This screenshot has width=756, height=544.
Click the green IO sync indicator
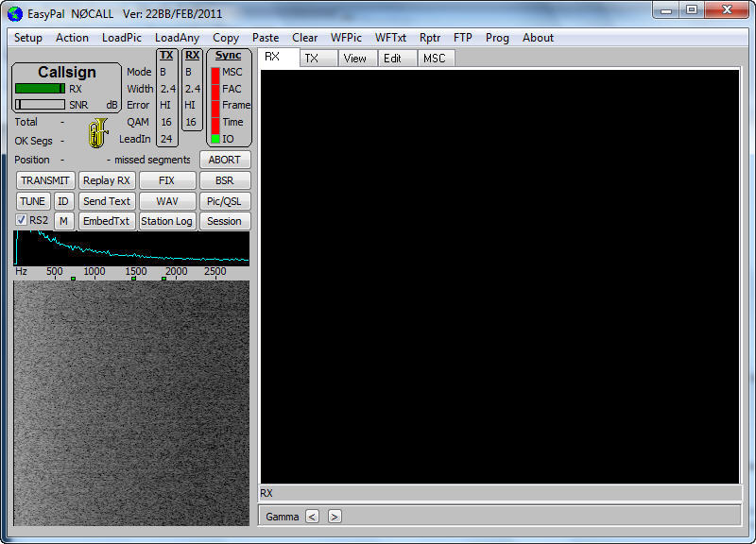click(x=215, y=139)
